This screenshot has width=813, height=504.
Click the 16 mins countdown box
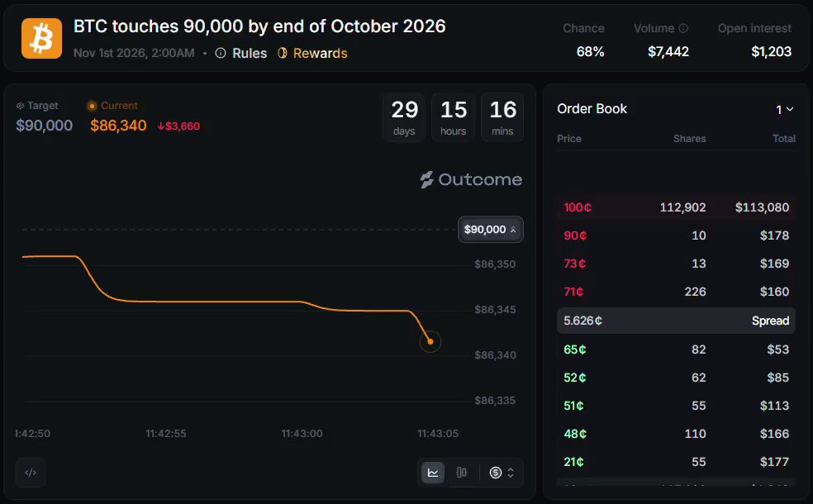coord(502,117)
